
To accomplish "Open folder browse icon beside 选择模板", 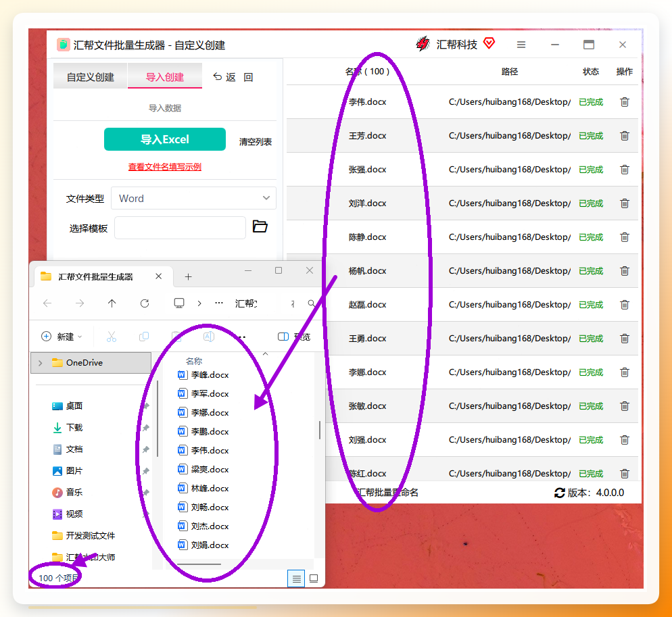I will tap(260, 226).
